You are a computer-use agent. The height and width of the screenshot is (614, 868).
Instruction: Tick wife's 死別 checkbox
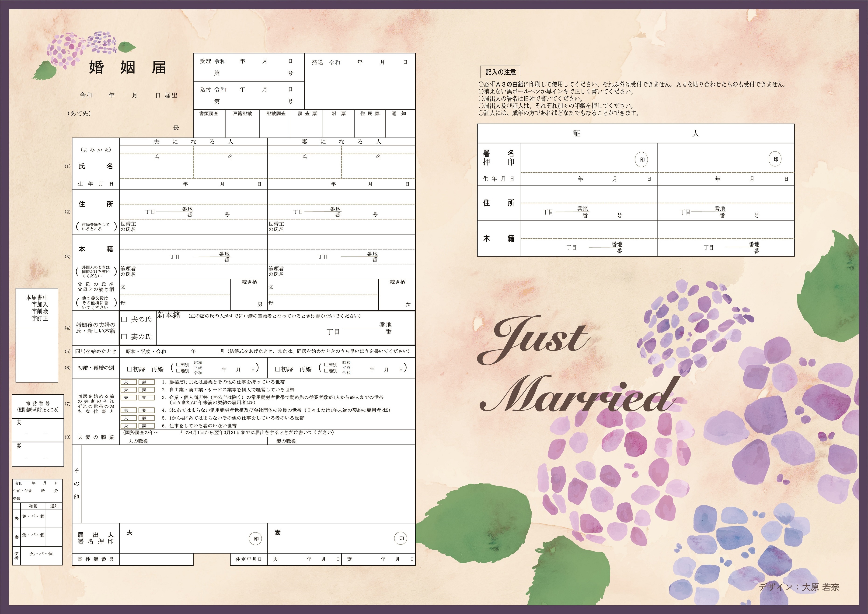[326, 365]
